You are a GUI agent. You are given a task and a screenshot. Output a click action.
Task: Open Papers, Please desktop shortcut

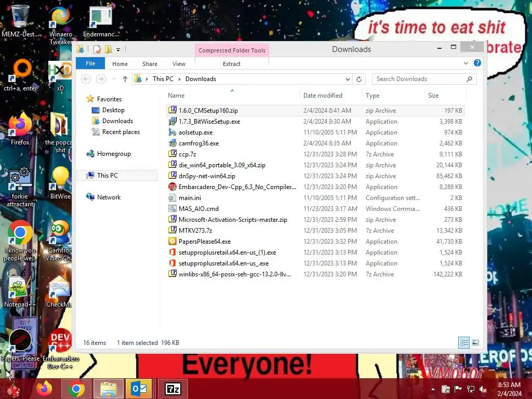(20, 345)
